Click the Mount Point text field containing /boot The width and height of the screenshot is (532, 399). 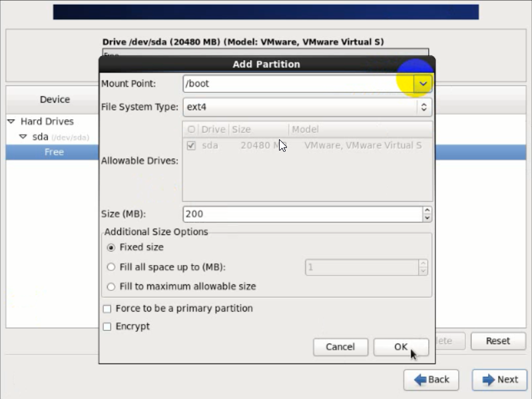point(298,84)
